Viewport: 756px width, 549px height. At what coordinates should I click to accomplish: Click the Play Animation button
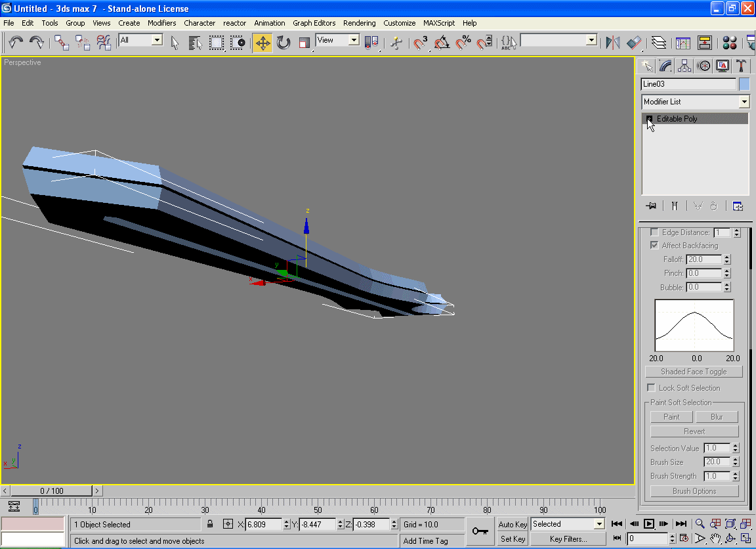coord(649,523)
